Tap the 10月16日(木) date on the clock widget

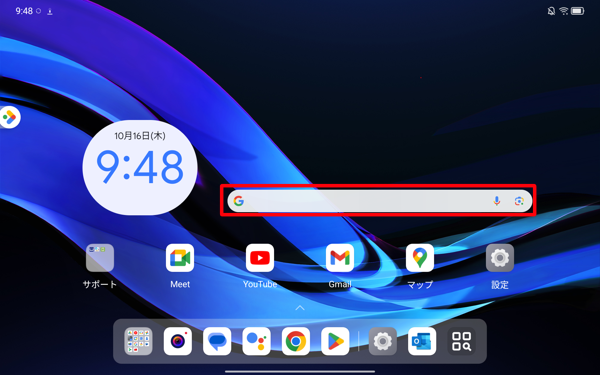click(x=140, y=135)
